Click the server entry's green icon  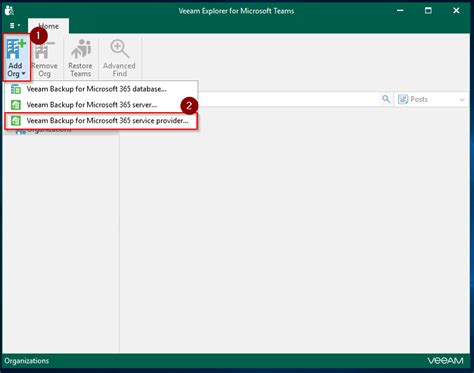coord(16,105)
